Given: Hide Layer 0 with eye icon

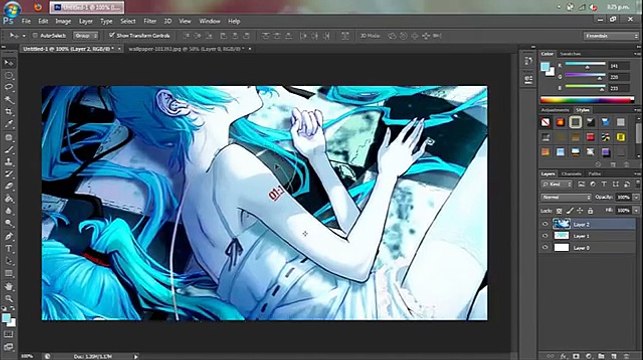Looking at the screenshot, I should 545,247.
